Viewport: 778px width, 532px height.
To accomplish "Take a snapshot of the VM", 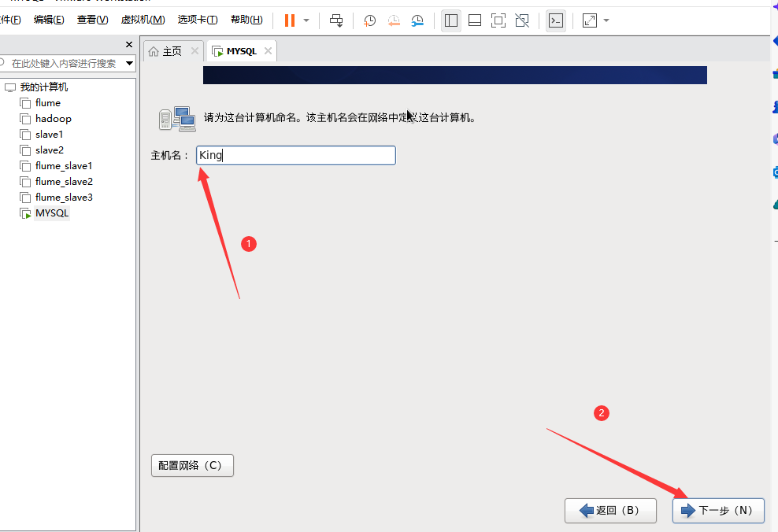I will (x=369, y=20).
